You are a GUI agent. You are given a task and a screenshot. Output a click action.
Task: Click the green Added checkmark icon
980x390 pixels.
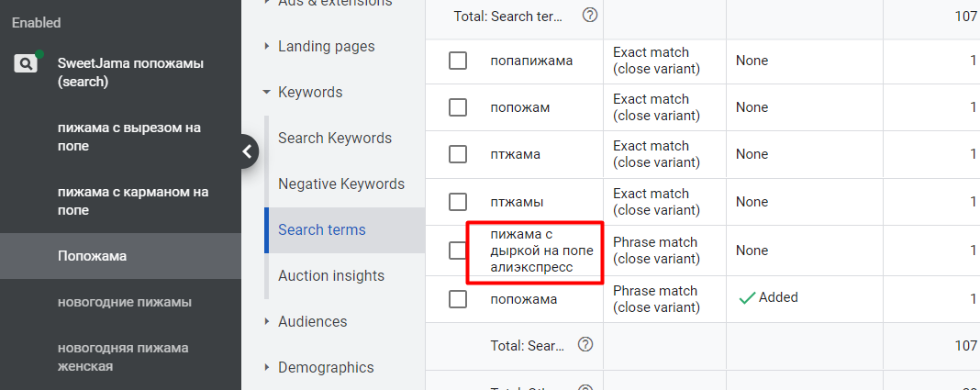tap(747, 297)
